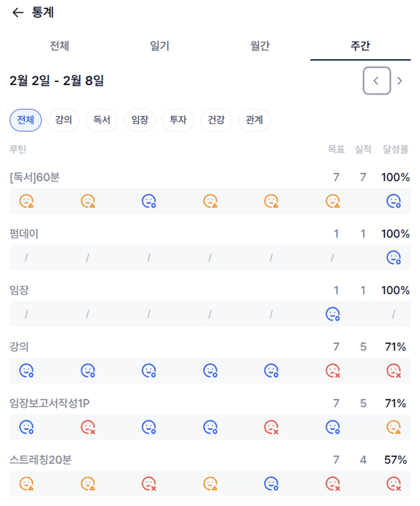Go to next week with right chevron

(x=400, y=81)
